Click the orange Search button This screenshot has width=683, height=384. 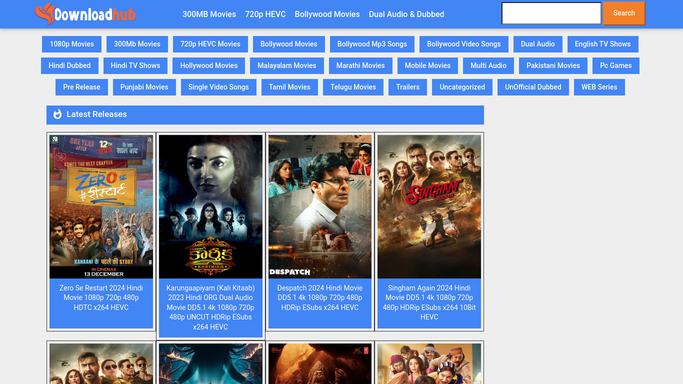click(x=624, y=13)
